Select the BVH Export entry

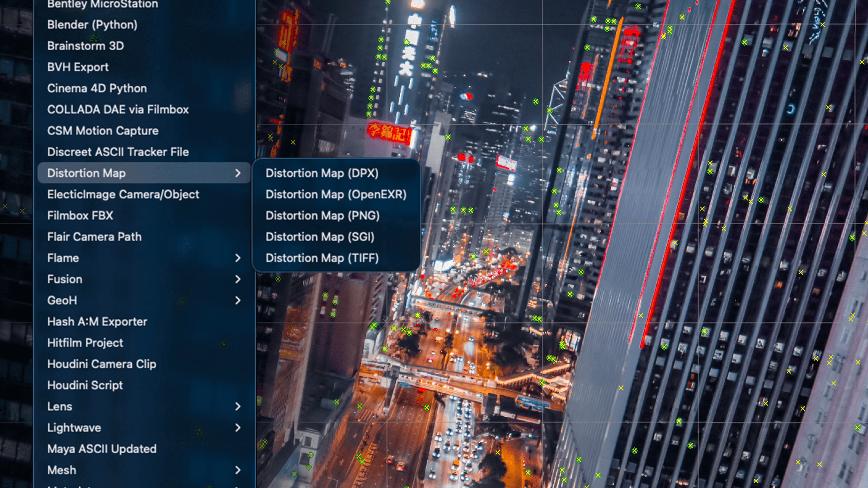78,67
